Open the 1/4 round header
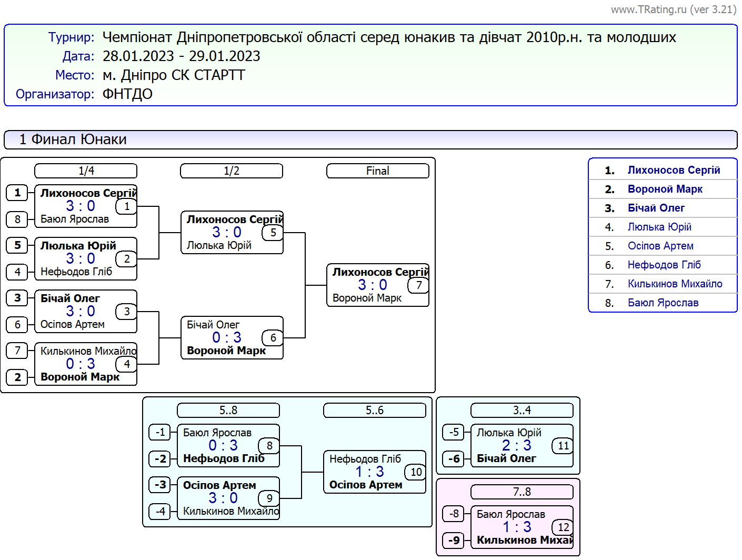Viewport: 742px width, 560px height. 86,171
